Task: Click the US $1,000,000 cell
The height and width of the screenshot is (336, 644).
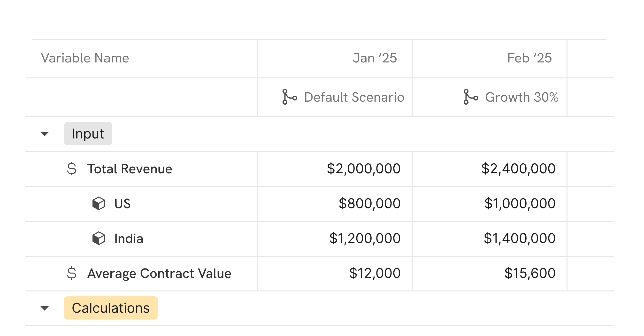Action: pos(520,204)
